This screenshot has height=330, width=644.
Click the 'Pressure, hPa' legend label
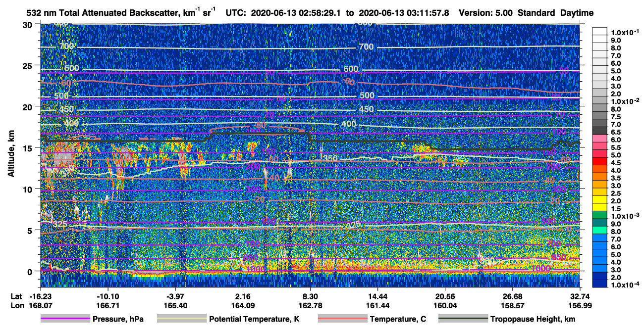[x=118, y=319]
